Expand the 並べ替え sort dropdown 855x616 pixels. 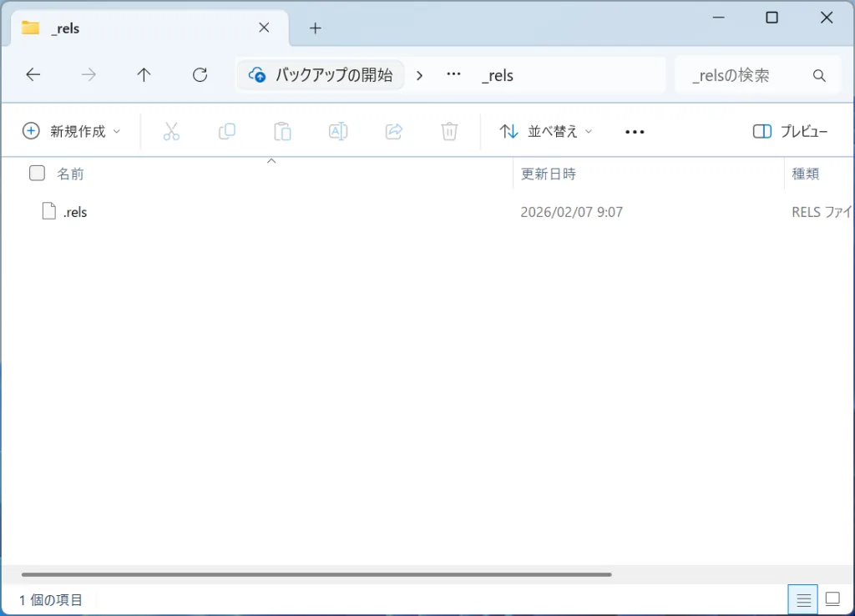[x=546, y=131]
